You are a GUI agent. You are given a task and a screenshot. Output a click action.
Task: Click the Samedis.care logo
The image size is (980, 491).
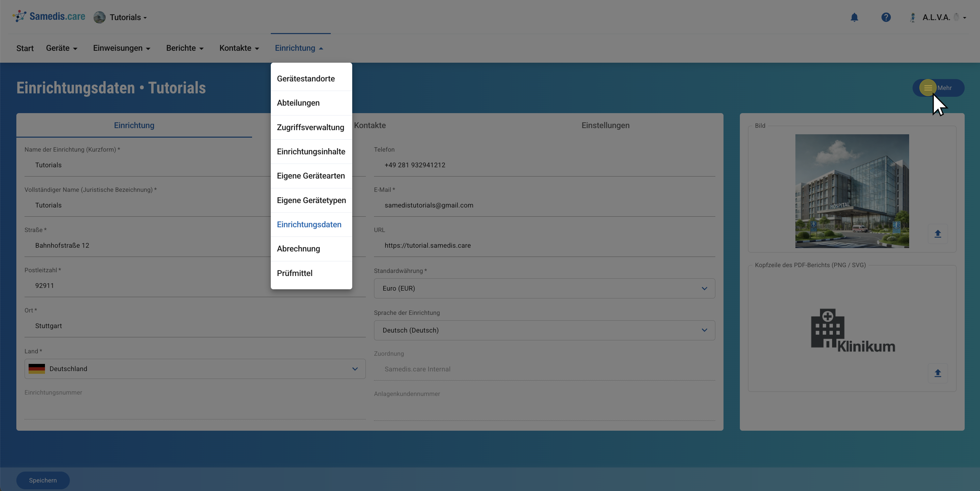point(49,16)
